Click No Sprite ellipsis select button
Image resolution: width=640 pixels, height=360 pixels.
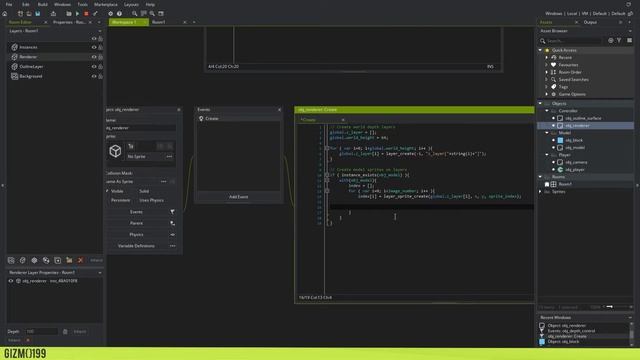[169, 157]
